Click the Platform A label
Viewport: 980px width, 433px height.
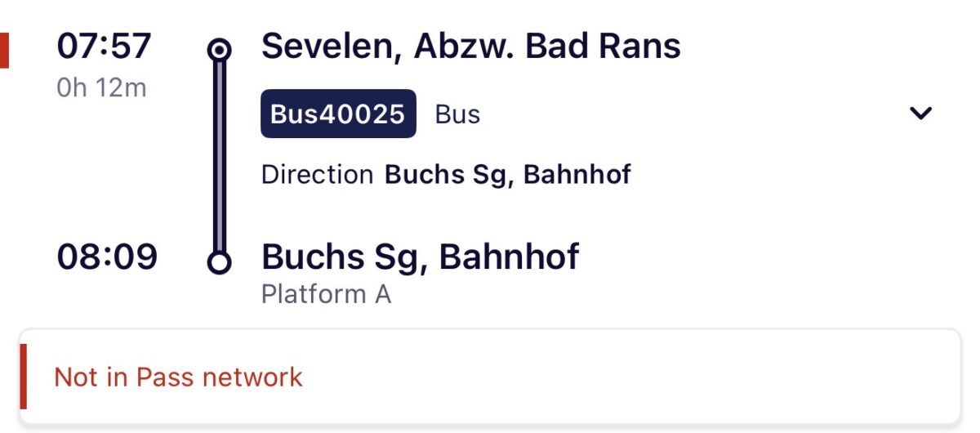(x=326, y=294)
